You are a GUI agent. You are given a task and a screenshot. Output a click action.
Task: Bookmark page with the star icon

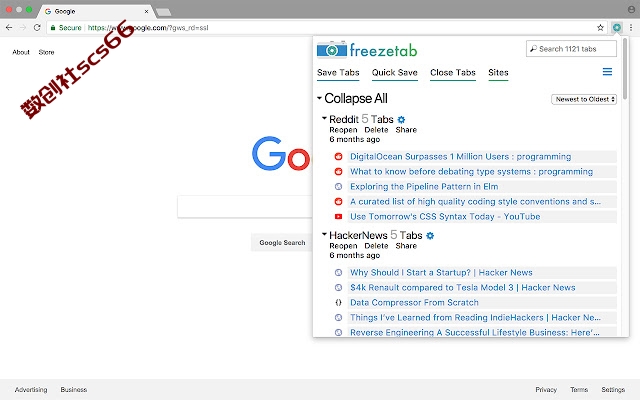click(600, 27)
